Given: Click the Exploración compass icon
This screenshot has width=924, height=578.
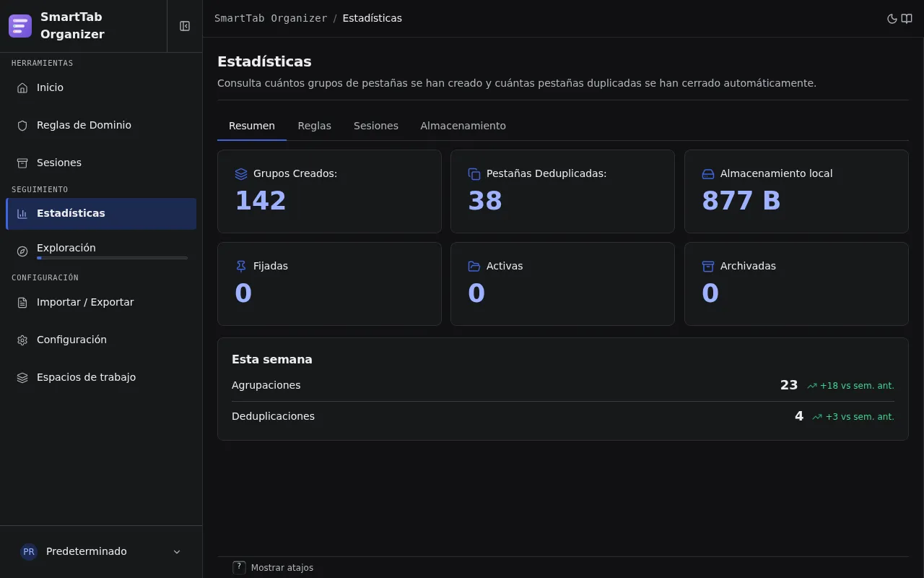Looking at the screenshot, I should (x=22, y=251).
